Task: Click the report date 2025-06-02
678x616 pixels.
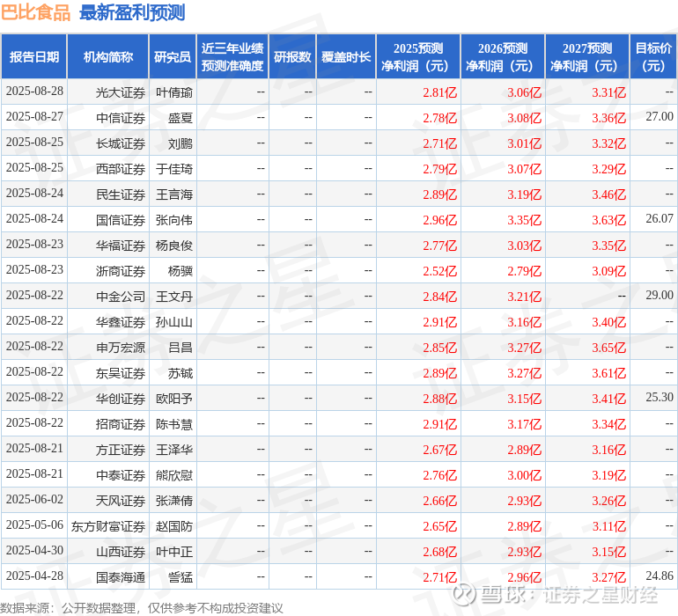Action: tap(34, 499)
